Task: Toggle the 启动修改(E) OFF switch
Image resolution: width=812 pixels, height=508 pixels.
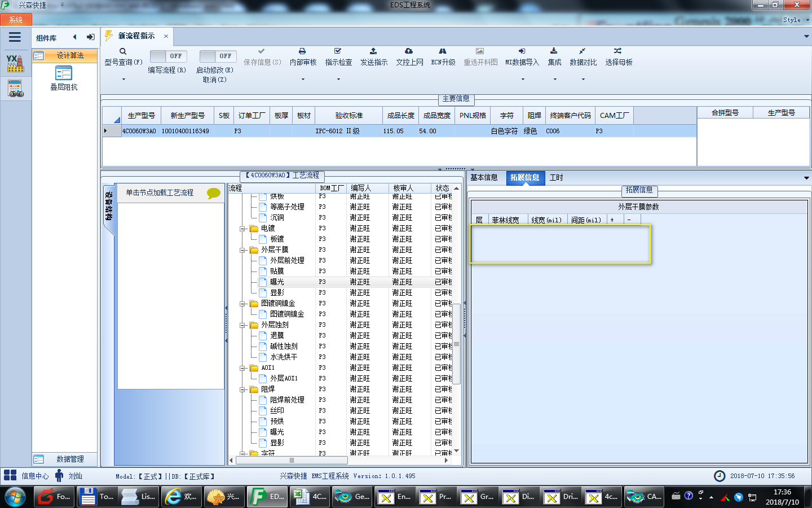Action: click(x=218, y=56)
